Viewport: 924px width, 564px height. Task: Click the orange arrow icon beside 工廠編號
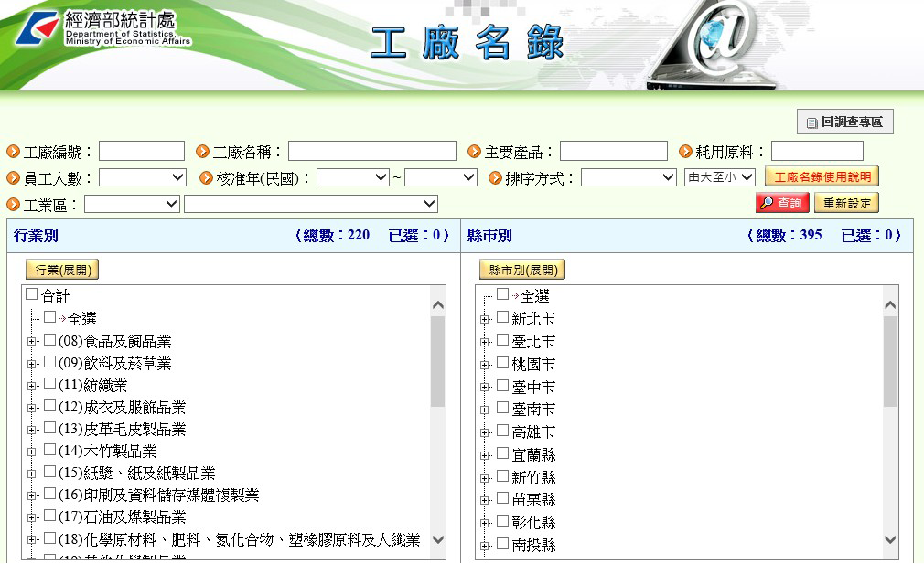click(14, 152)
